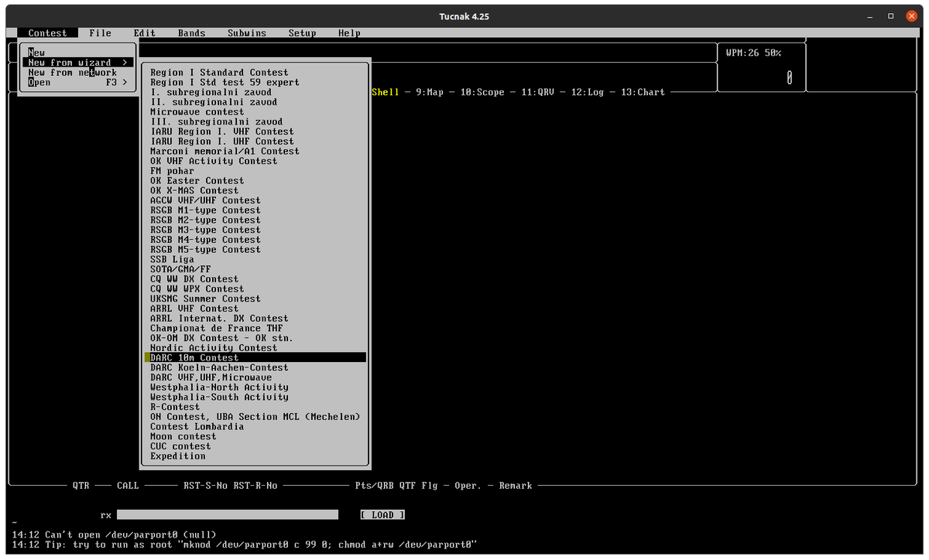The height and width of the screenshot is (560, 929).
Task: Open the Edit menu
Action: 144,33
